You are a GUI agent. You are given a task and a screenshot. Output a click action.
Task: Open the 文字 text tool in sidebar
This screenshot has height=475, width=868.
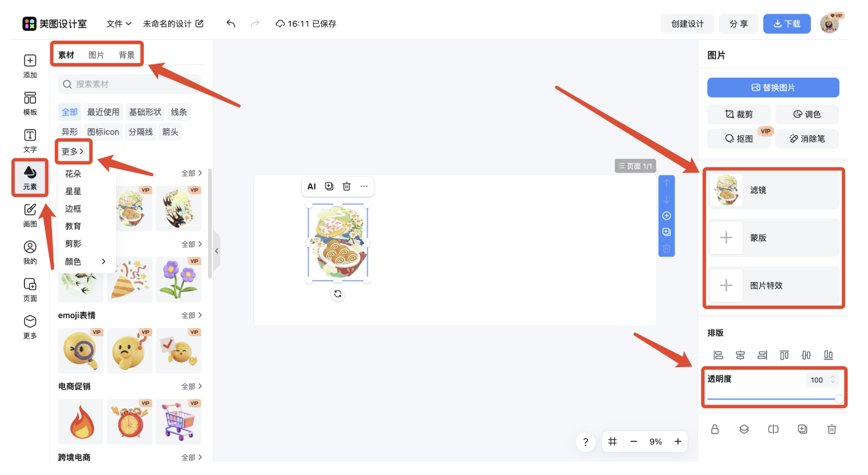pyautogui.click(x=30, y=141)
